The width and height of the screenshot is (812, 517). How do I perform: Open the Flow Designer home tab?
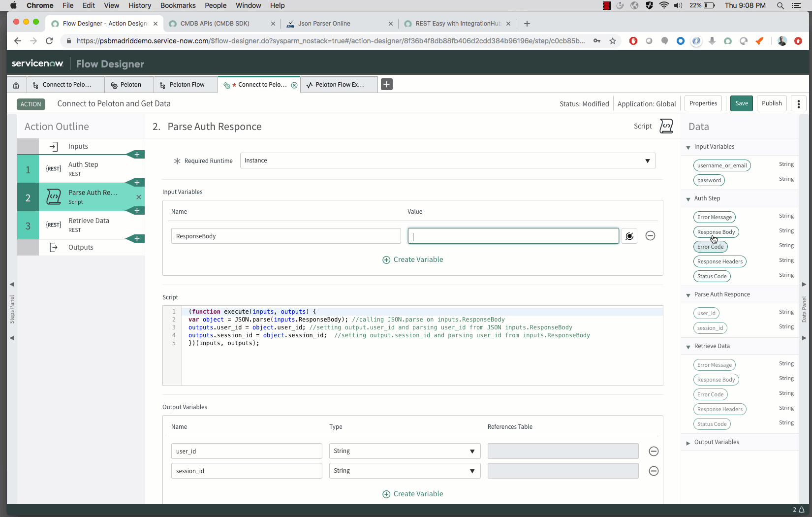(x=16, y=85)
